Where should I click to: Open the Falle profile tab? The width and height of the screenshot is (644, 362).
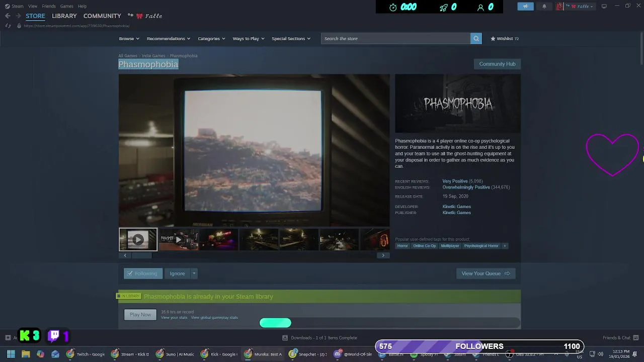click(x=145, y=16)
